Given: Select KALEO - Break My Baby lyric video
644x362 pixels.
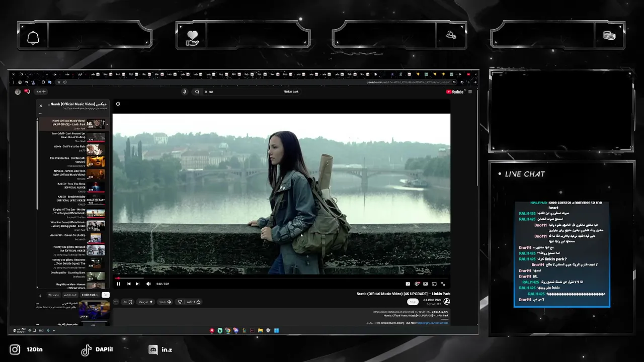Looking at the screenshot, I should click(x=73, y=200).
